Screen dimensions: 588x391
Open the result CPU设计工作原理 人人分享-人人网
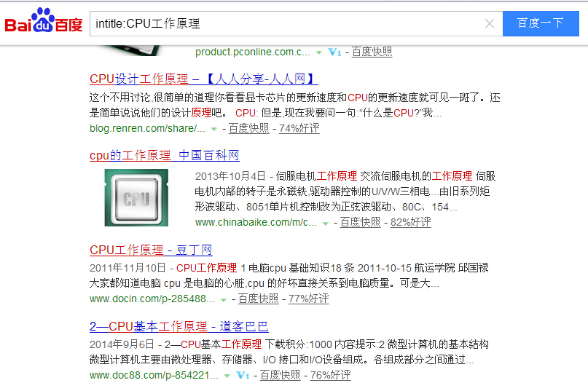[203, 79]
